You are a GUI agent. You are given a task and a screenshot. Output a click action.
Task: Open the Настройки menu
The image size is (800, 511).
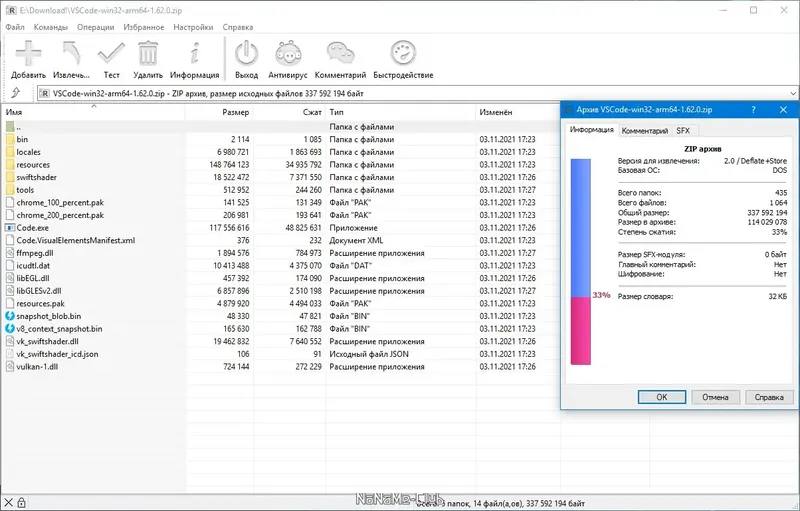click(x=193, y=27)
